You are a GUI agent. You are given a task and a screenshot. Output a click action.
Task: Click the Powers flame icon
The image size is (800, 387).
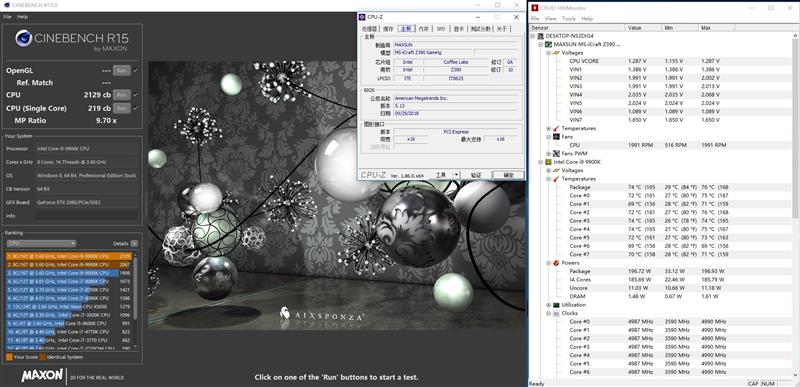(556, 263)
